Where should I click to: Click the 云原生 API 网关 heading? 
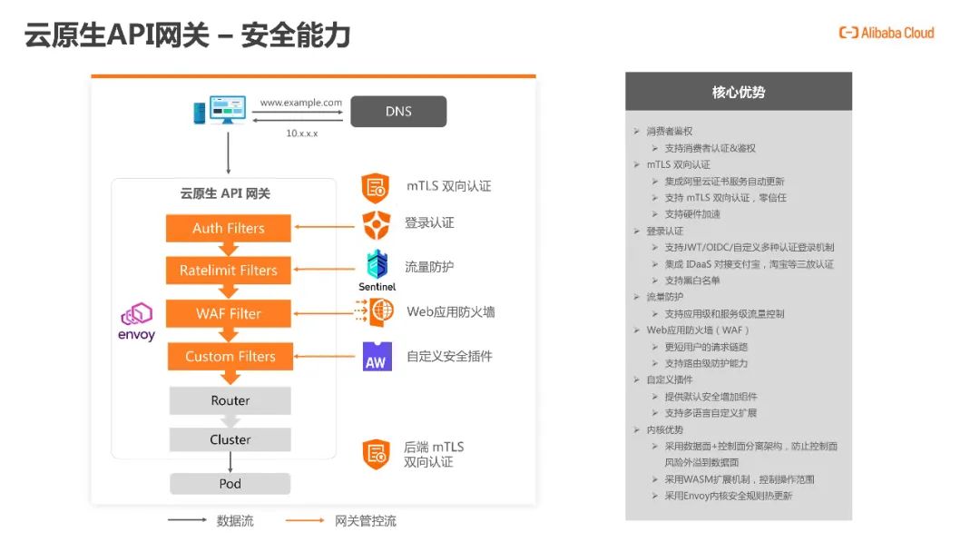coord(225,193)
